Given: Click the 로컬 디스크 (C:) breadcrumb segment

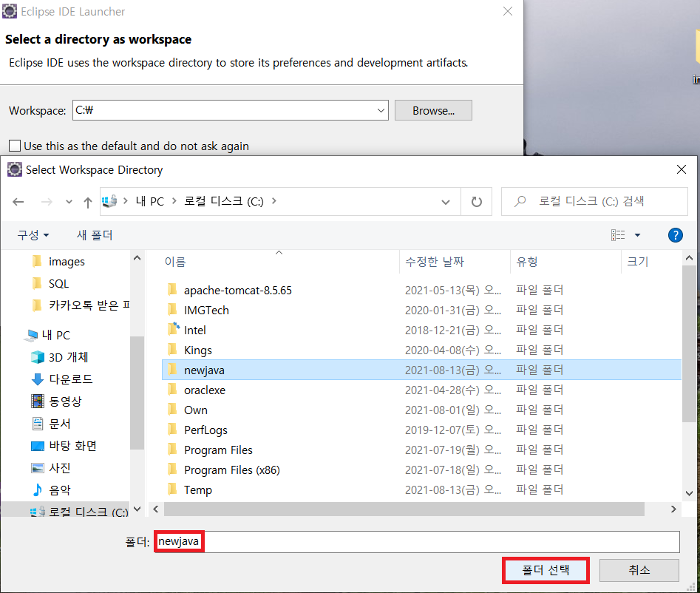Looking at the screenshot, I should (x=224, y=201).
